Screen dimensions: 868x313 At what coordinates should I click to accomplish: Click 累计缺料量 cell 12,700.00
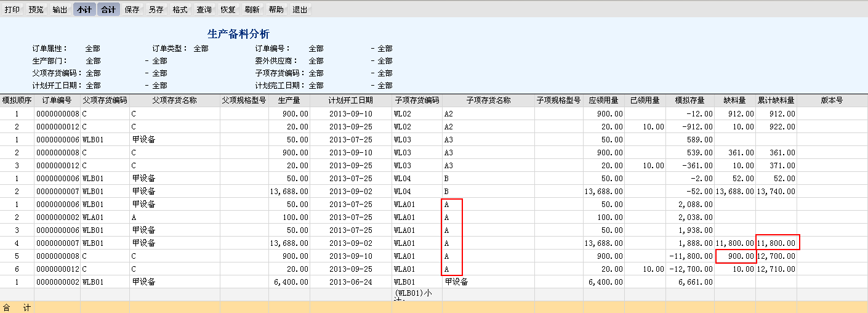[x=776, y=256]
